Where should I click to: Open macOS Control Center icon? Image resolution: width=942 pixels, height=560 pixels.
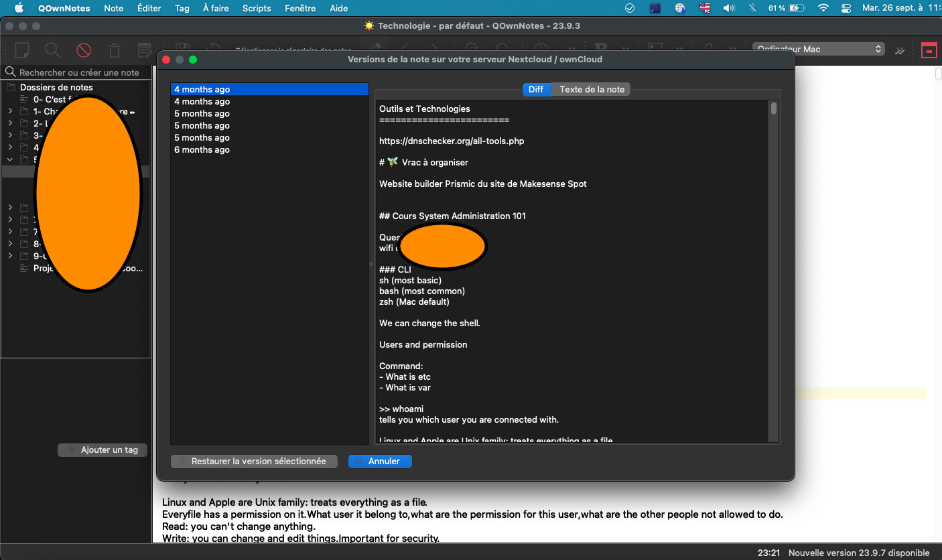pyautogui.click(x=846, y=8)
